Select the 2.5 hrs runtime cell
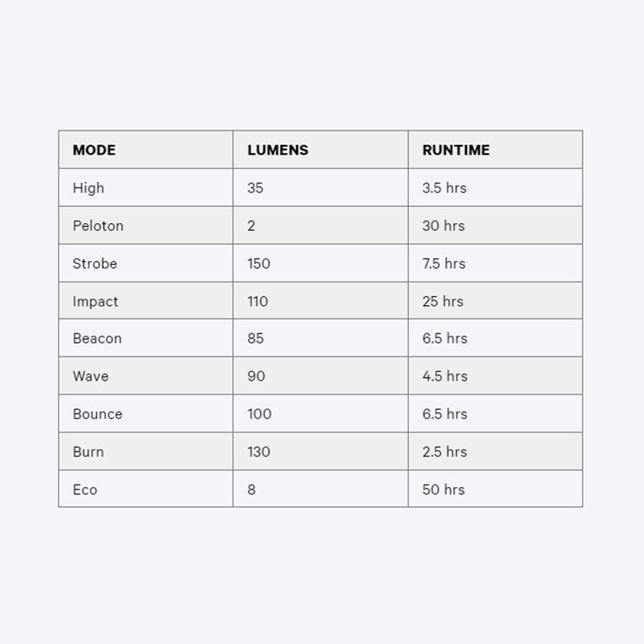 (495, 452)
